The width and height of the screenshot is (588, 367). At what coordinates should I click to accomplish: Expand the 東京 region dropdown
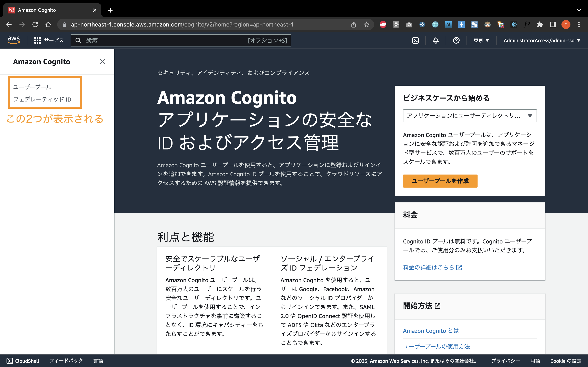(x=481, y=40)
